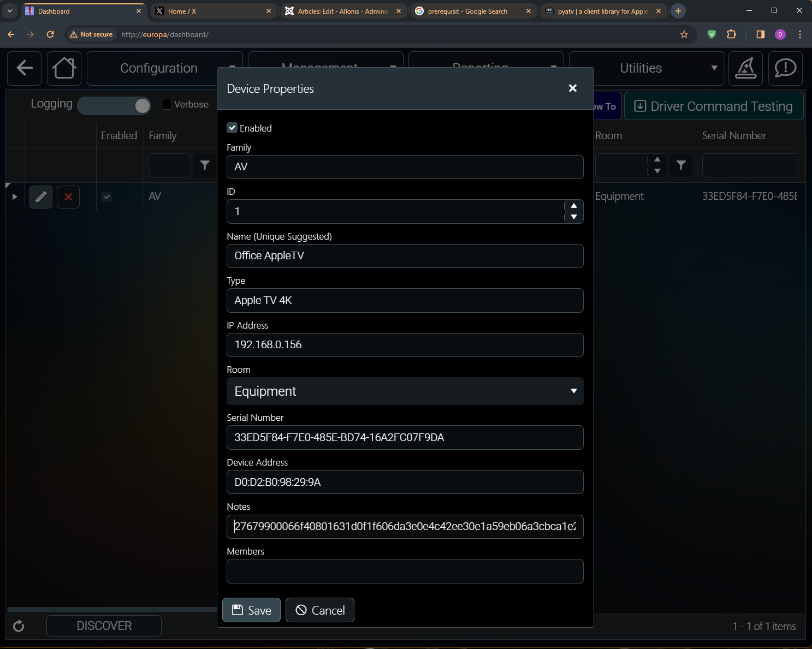
Task: Expand the AV device row details
Action: pyautogui.click(x=15, y=197)
